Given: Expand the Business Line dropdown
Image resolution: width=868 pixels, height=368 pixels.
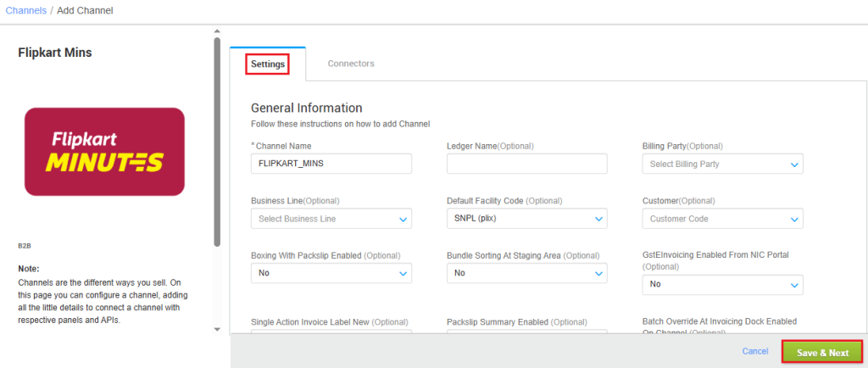Looking at the screenshot, I should coord(331,219).
